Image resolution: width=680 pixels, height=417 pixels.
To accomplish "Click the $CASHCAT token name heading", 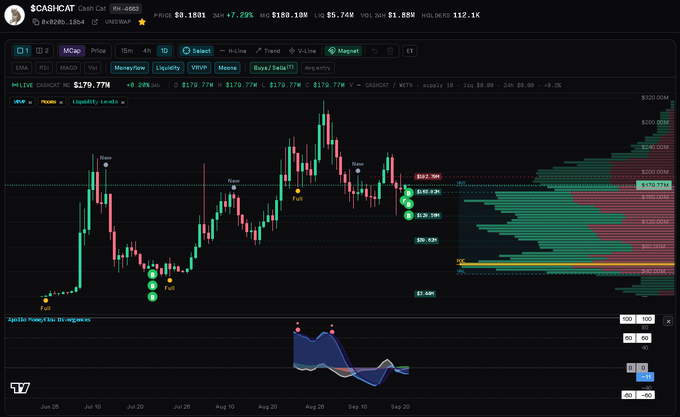I will [x=52, y=8].
